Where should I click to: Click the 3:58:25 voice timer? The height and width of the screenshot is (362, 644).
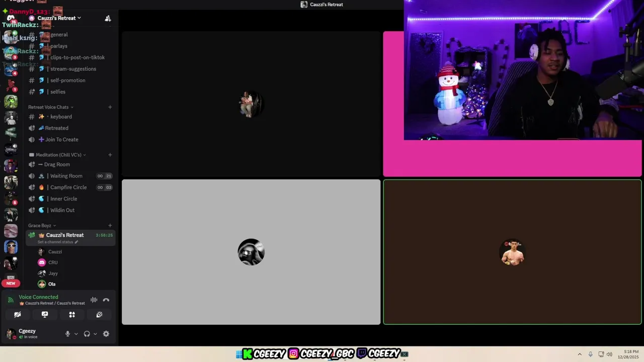click(104, 235)
